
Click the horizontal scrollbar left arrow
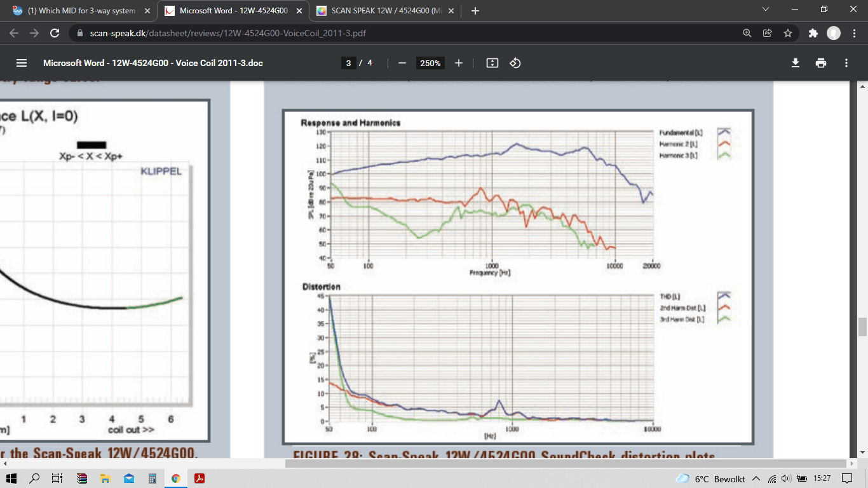(4, 464)
